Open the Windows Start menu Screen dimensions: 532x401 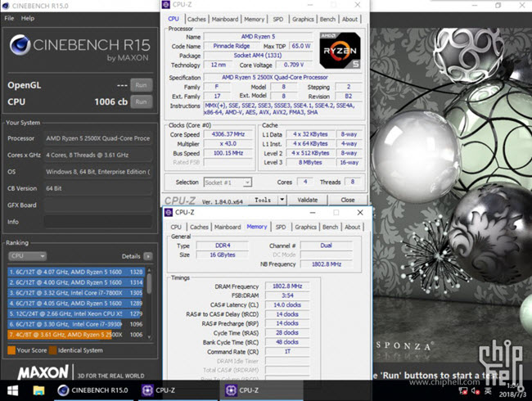(13, 390)
